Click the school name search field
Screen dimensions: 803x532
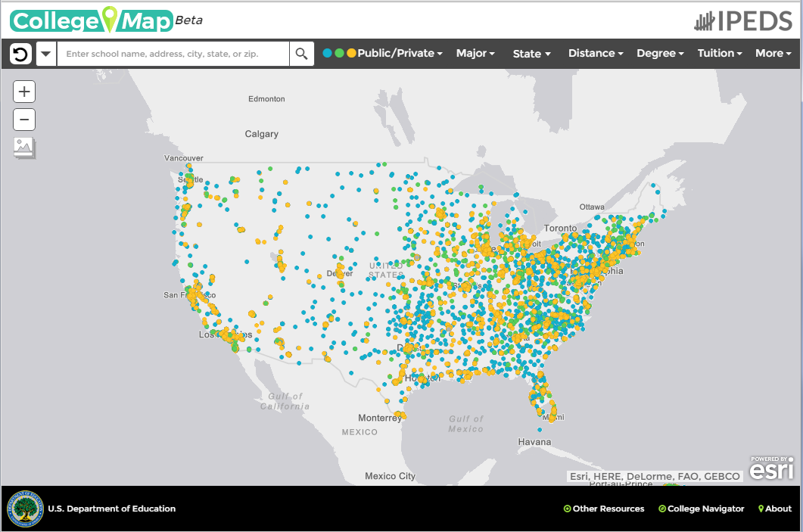click(x=174, y=54)
